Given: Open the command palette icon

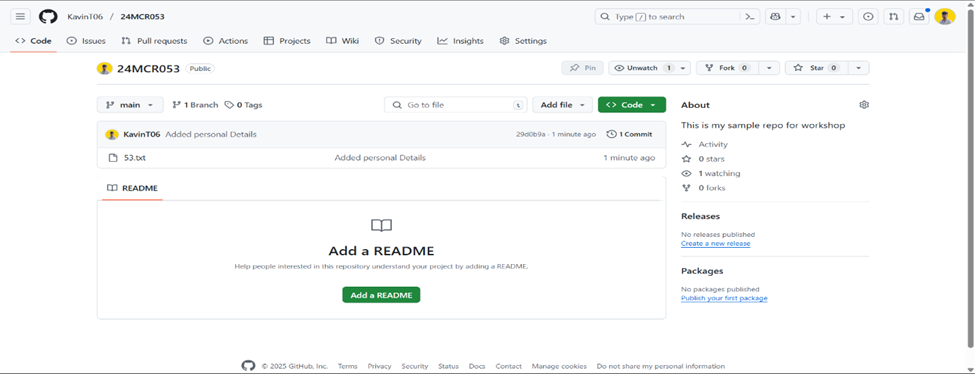Looking at the screenshot, I should [751, 17].
